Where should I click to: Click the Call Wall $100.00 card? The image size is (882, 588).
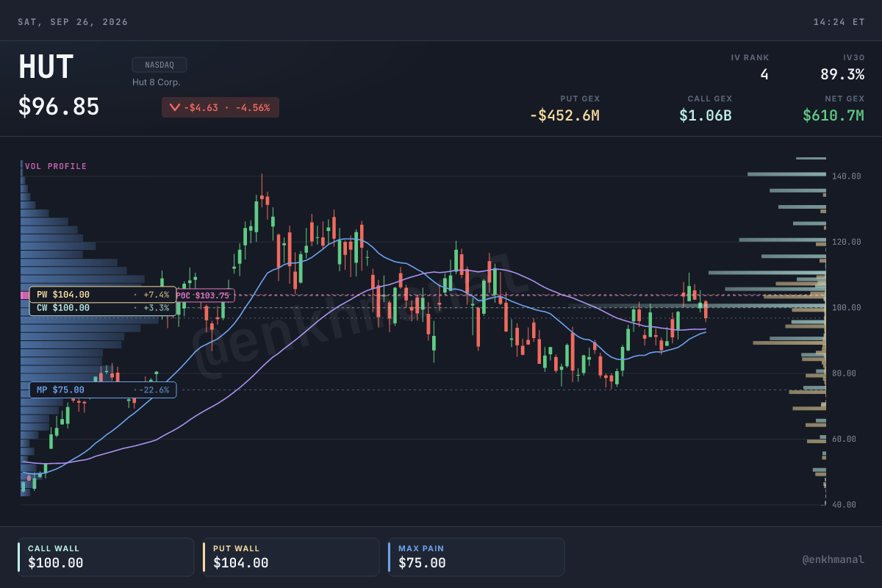(106, 557)
